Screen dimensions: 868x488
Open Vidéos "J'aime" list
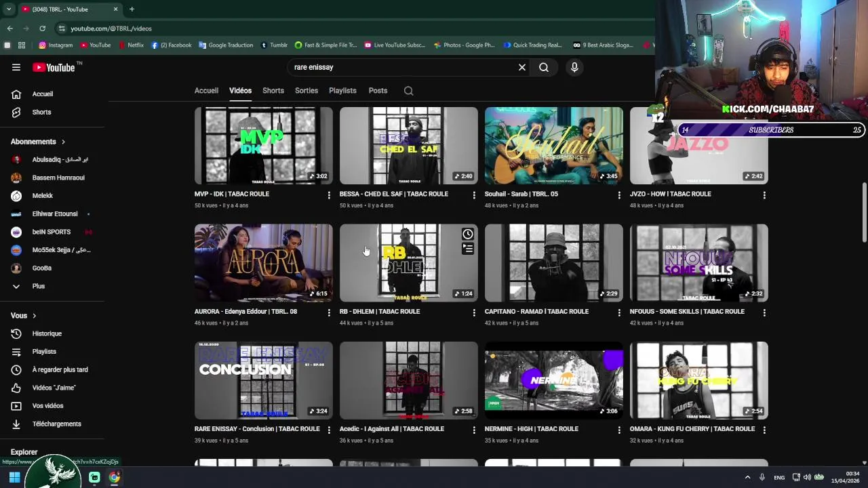[52, 388]
